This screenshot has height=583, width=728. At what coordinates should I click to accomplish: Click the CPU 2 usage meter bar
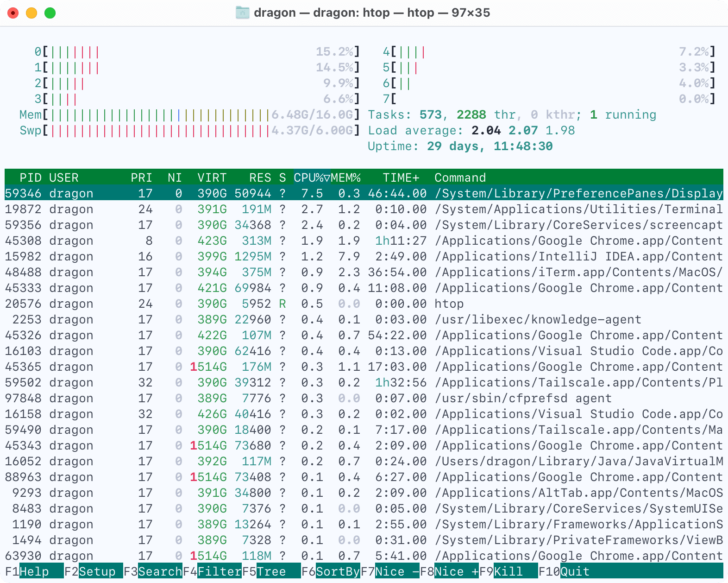coord(197,83)
